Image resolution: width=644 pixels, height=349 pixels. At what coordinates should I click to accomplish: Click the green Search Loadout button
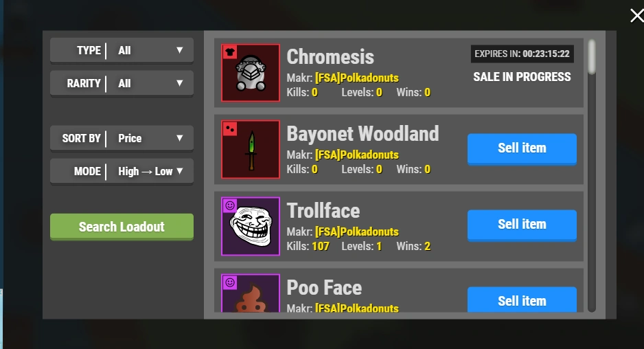coord(122,227)
